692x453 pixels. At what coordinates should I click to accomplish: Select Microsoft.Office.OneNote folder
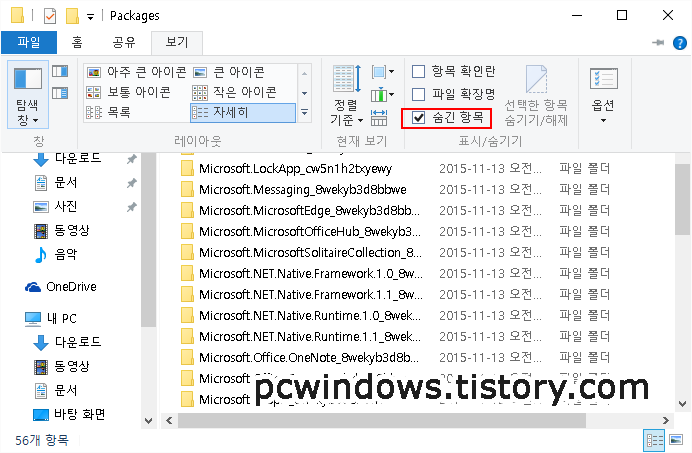click(309, 357)
